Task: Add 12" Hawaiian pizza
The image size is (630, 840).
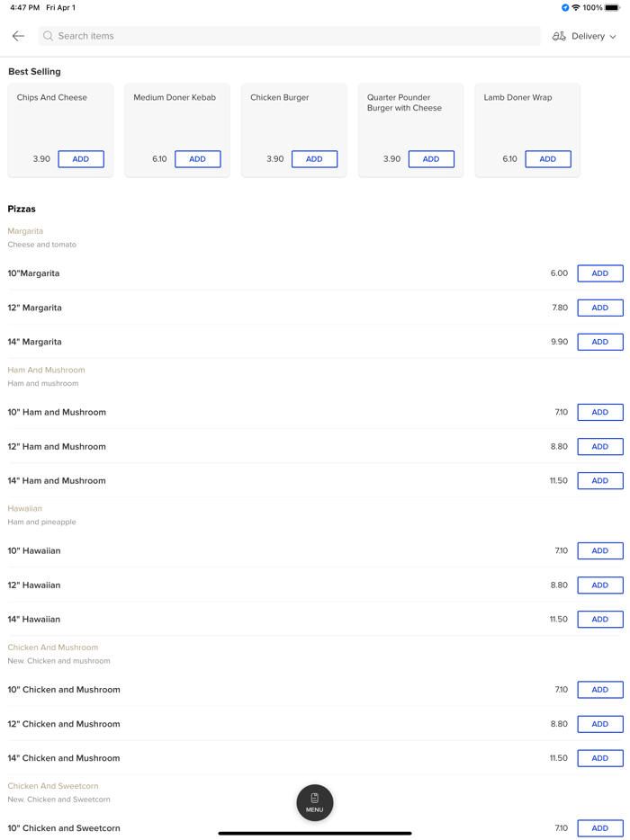Action: (x=600, y=585)
